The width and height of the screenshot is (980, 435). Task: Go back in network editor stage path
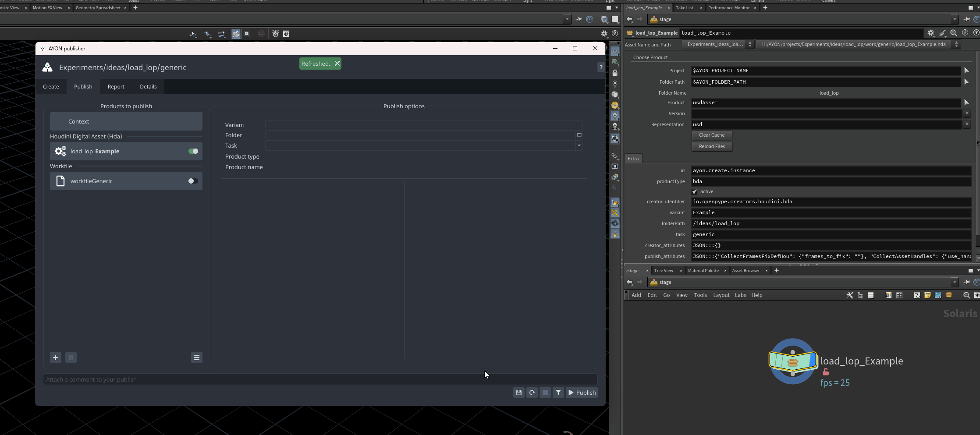point(629,282)
